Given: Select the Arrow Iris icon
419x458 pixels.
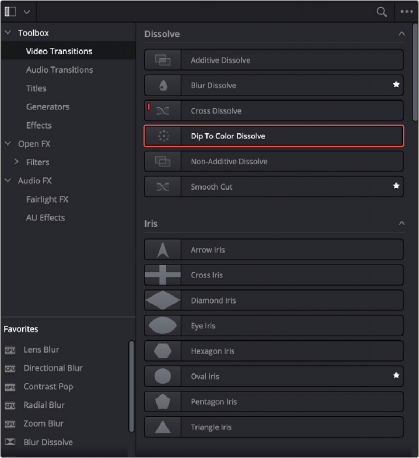Looking at the screenshot, I should pyautogui.click(x=163, y=250).
